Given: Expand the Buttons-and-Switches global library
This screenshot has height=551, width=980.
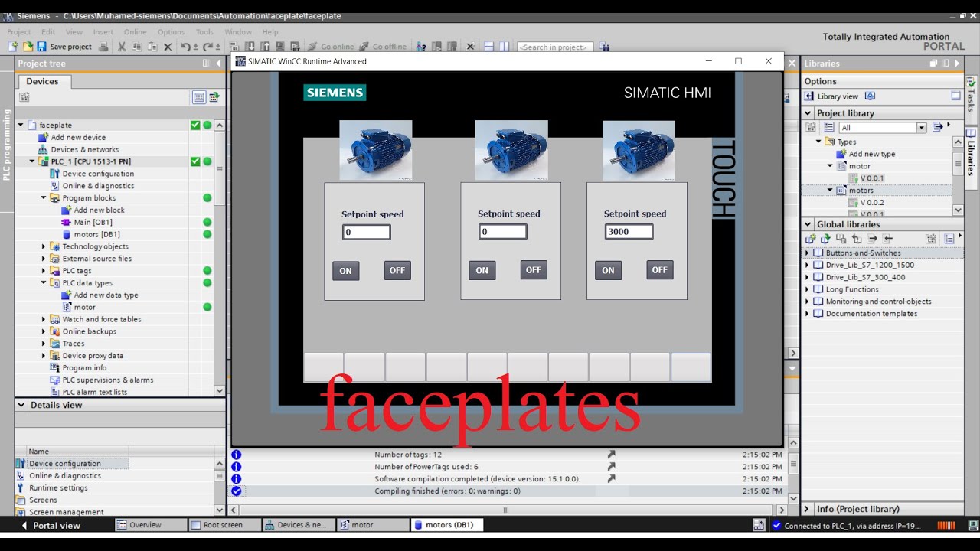Looking at the screenshot, I should (x=807, y=253).
